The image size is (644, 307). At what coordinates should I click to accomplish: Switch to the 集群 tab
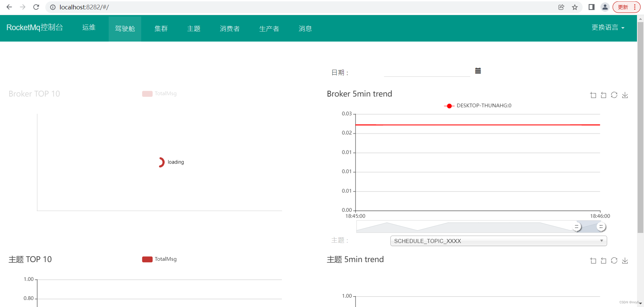pos(161,28)
